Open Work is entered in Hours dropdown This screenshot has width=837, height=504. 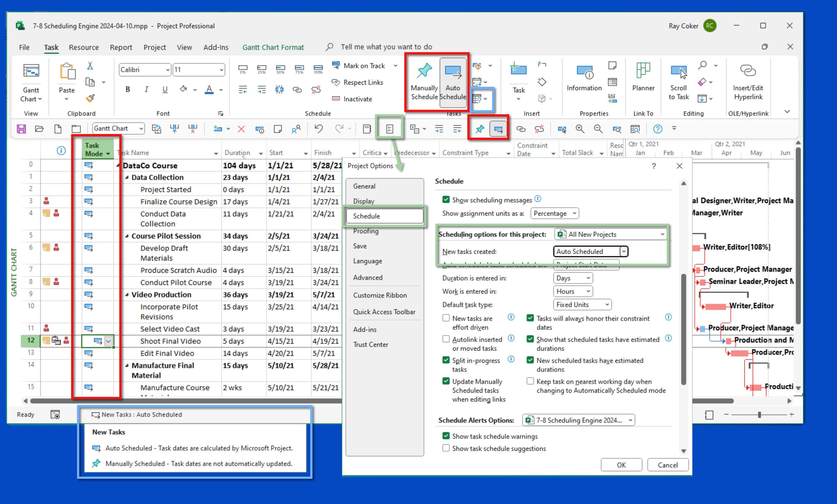pos(573,291)
